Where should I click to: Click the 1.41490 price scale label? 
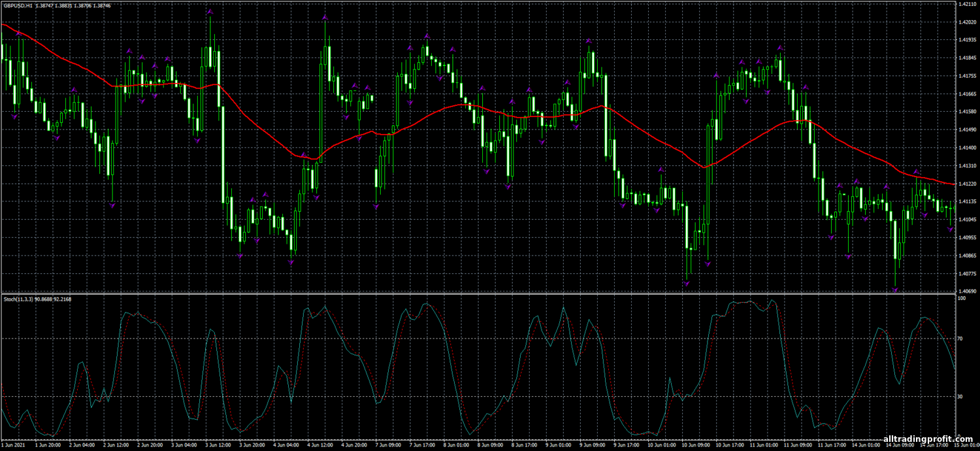(968, 130)
